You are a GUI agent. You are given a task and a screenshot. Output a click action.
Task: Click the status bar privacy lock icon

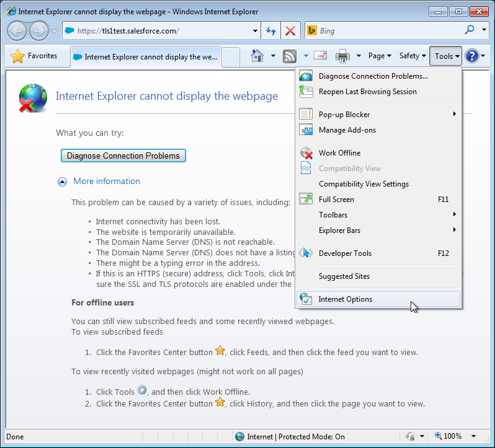[410, 436]
